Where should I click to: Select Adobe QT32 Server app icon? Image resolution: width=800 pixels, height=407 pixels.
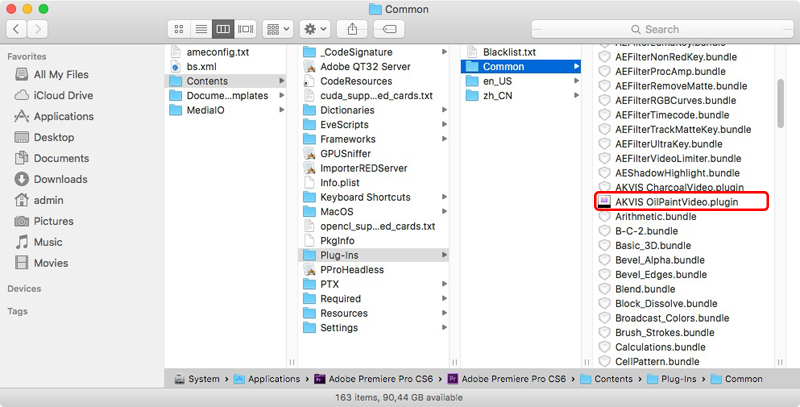309,66
